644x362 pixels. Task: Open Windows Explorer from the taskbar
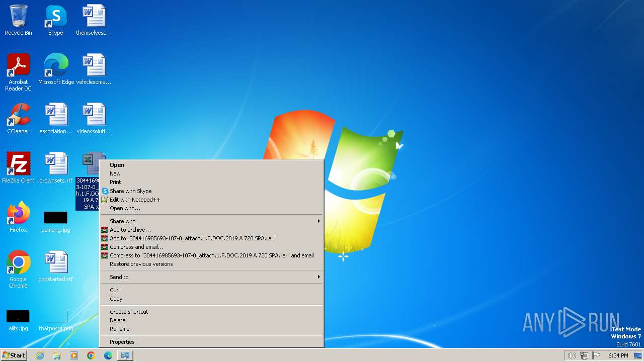[57, 355]
